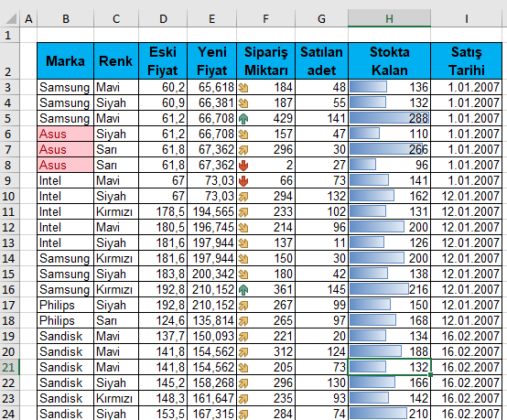This screenshot has height=420, width=507.
Task: Select row 2 header
Action: pos(9,60)
